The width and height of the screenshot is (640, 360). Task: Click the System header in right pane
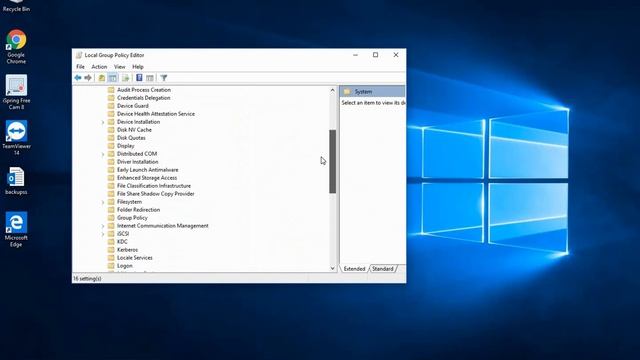[372, 91]
